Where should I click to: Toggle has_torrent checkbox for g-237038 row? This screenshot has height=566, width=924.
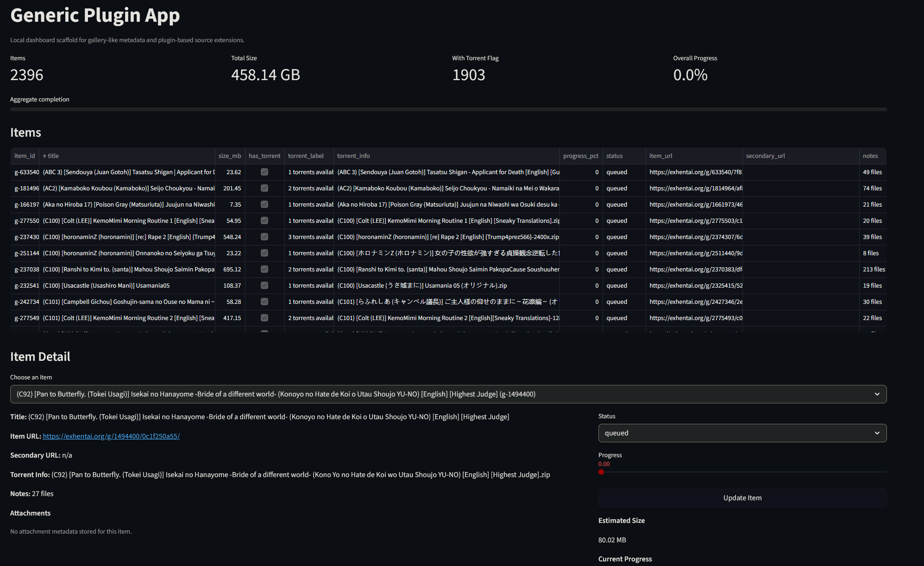click(264, 269)
